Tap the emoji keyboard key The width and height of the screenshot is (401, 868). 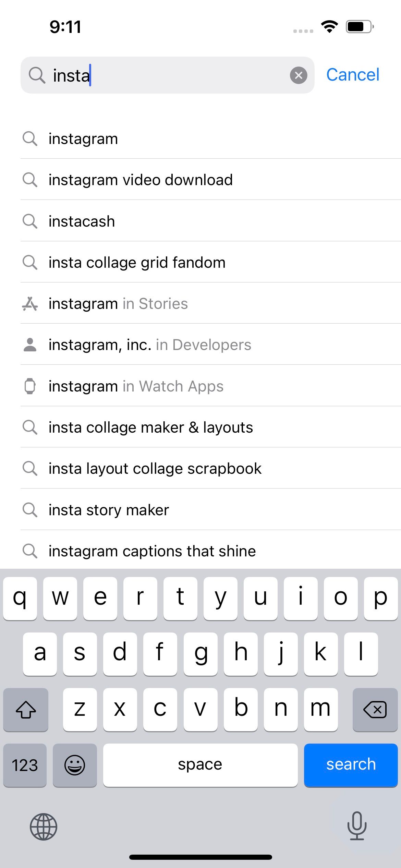point(75,765)
